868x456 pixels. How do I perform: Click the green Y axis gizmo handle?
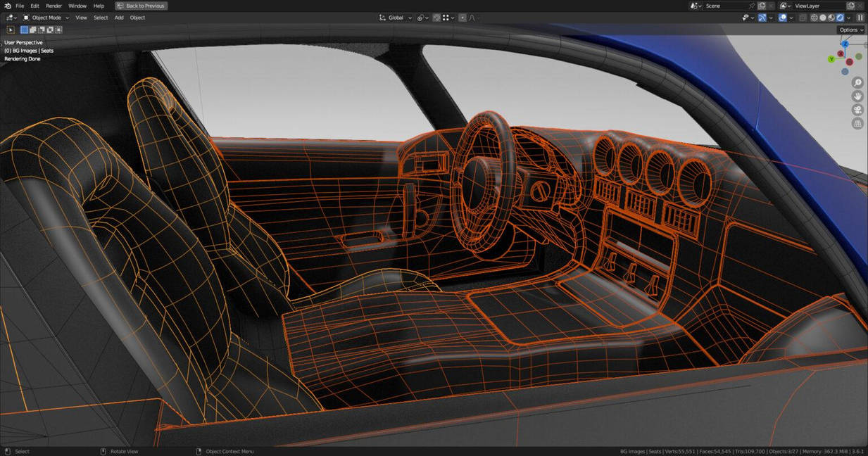pyautogui.click(x=831, y=59)
